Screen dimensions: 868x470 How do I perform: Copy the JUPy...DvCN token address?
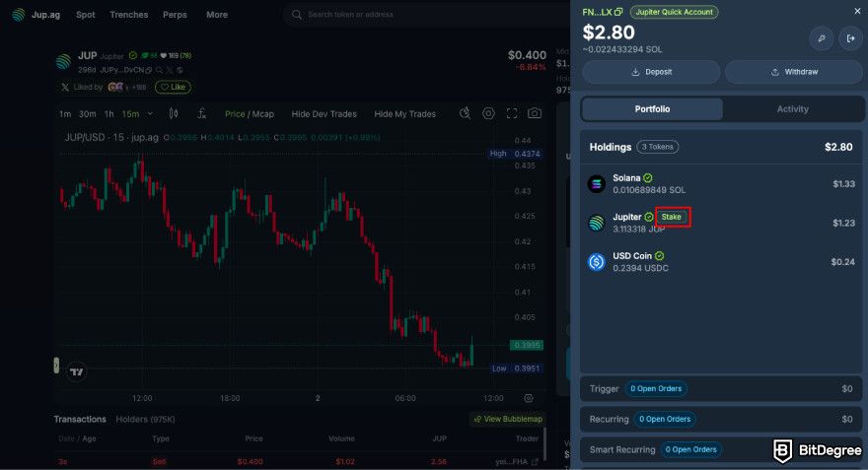(x=148, y=70)
